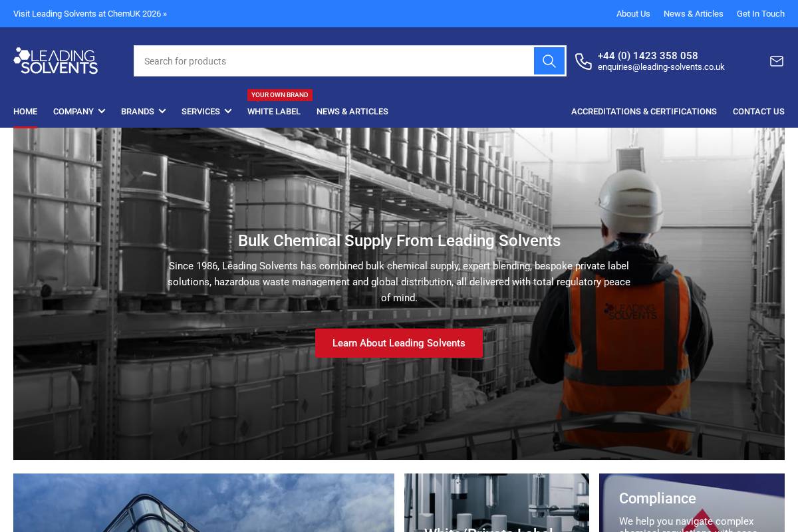The width and height of the screenshot is (798, 532).
Task: Open the Compliance card heading
Action: [x=658, y=498]
